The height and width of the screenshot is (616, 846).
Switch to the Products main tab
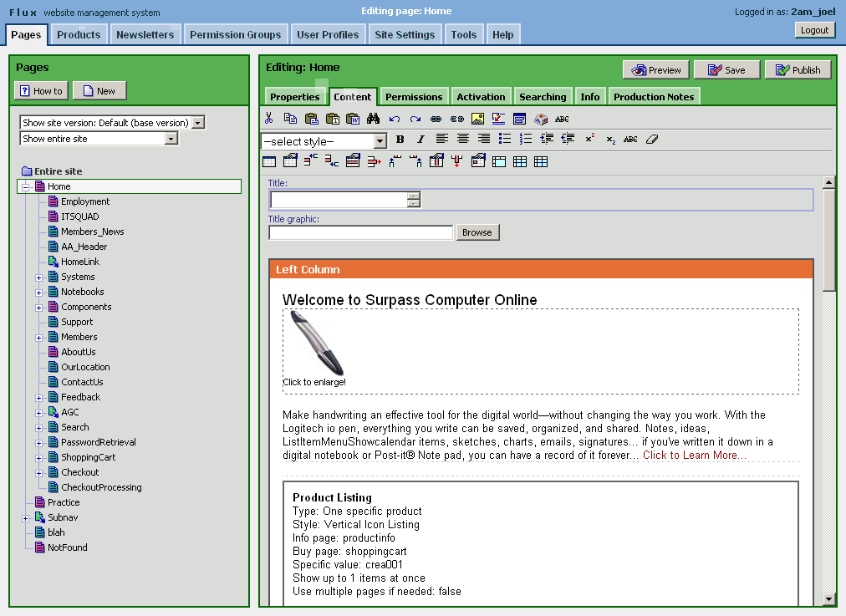point(79,34)
